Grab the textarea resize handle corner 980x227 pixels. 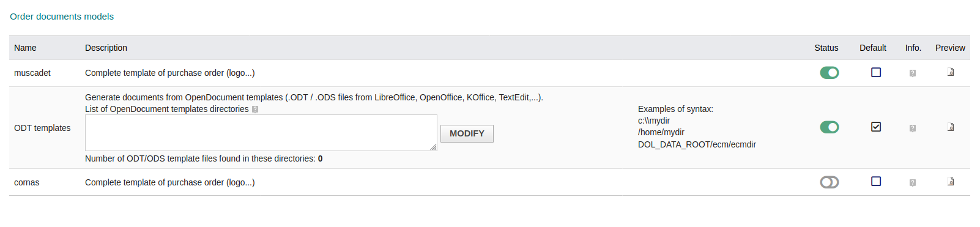[433, 147]
